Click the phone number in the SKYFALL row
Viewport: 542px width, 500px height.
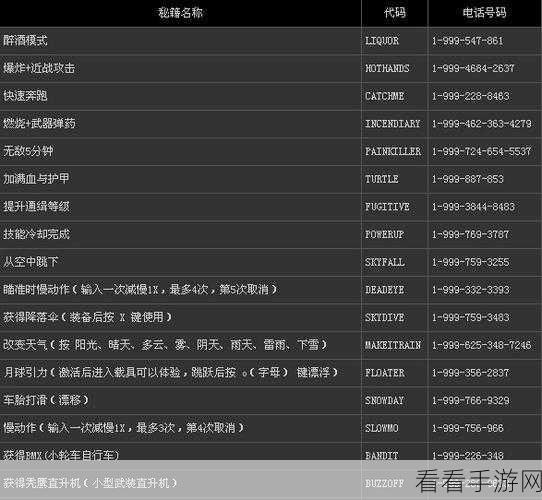(x=470, y=262)
